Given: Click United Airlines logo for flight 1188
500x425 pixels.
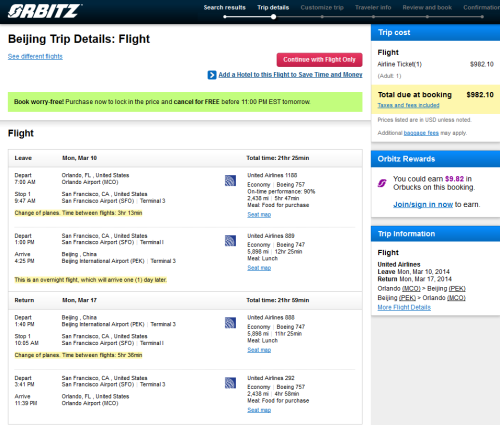Looking at the screenshot, I should [x=230, y=180].
